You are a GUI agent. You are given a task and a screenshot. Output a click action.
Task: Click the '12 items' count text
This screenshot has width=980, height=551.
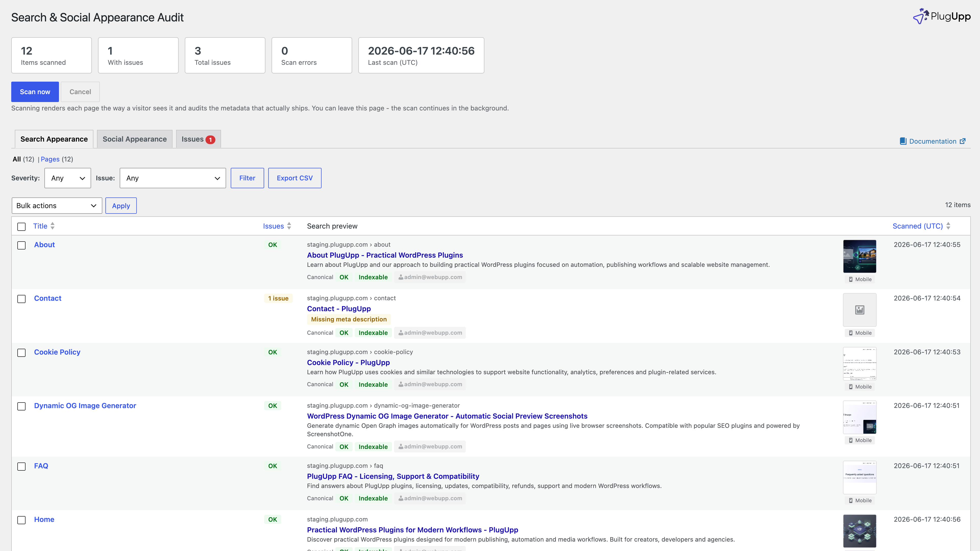[x=958, y=205]
